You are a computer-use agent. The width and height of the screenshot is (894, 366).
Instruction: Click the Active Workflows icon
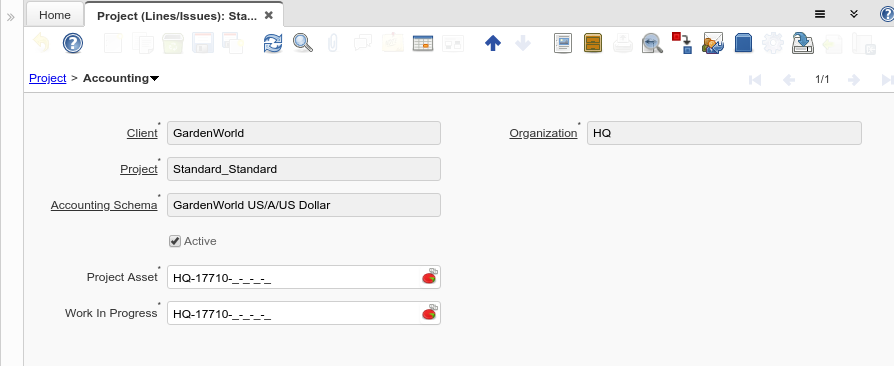point(682,43)
